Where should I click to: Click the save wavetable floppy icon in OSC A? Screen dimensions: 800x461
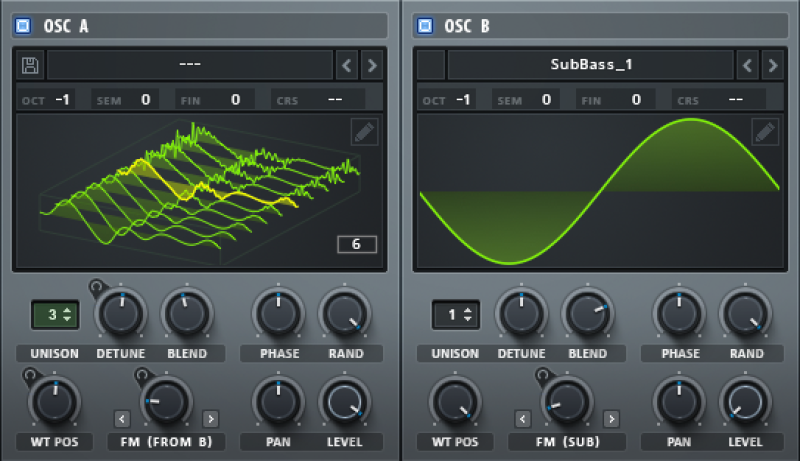pos(30,65)
